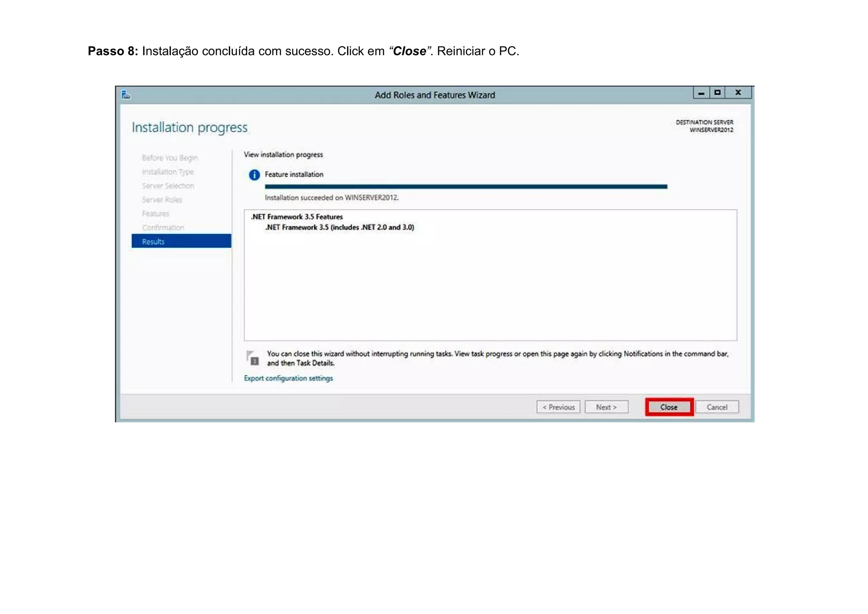
Task: Select Results step in sidebar
Action: (x=181, y=241)
